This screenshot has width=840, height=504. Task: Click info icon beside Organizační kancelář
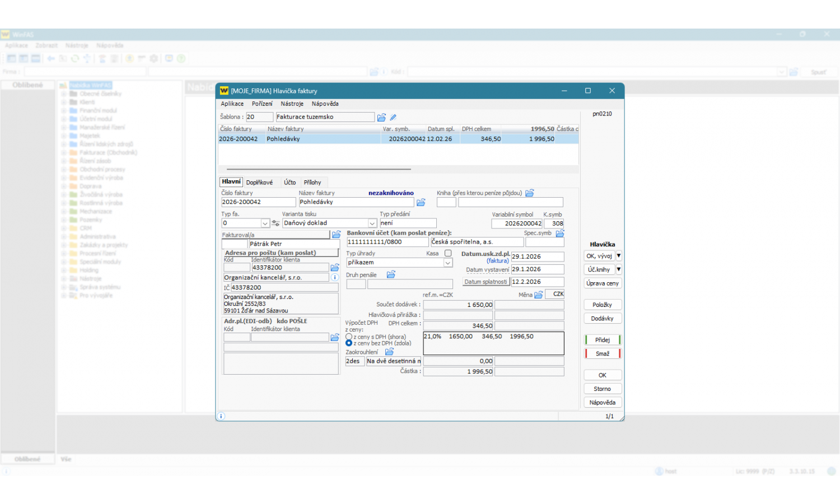(335, 277)
